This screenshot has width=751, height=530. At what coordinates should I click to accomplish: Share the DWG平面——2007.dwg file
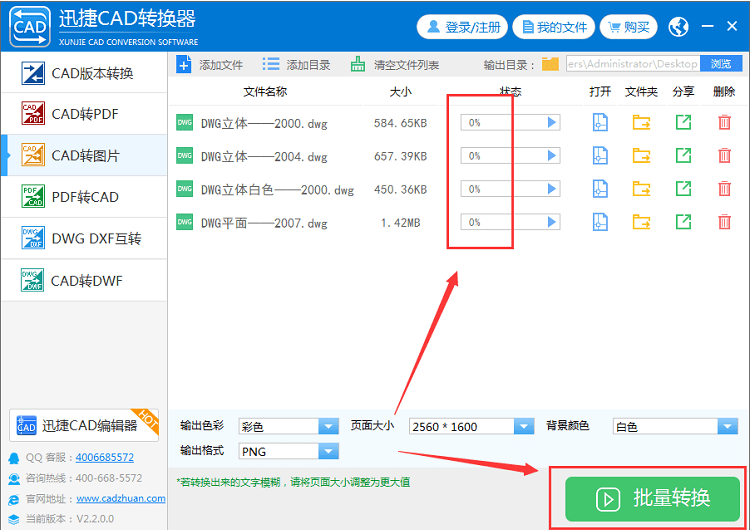pos(683,222)
